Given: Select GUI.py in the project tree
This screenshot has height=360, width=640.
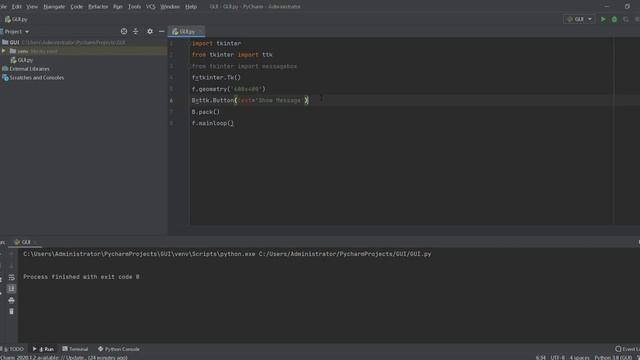Looking at the screenshot, I should point(25,60).
